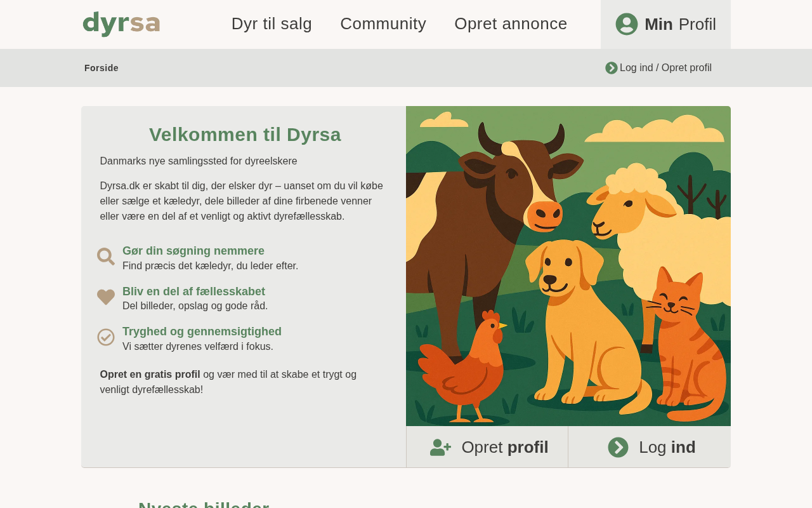Open Min Profil in the header
Screen dimensions: 812x508
[665, 24]
